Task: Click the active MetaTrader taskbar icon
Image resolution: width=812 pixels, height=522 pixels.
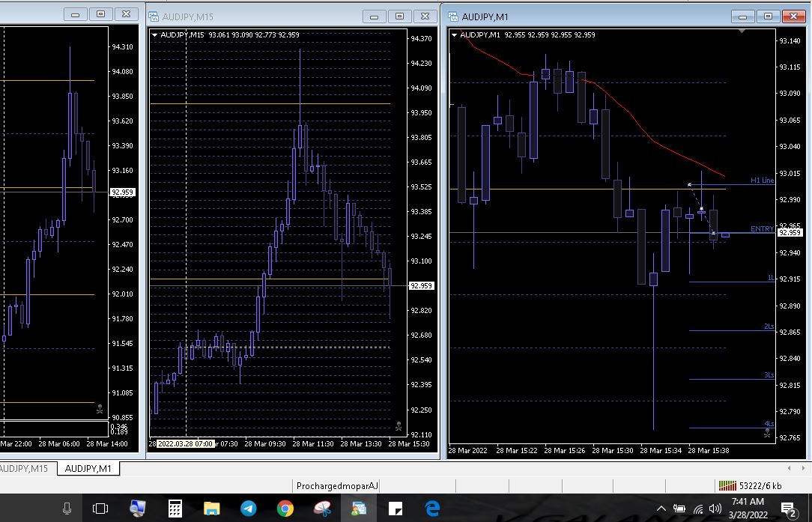Action: (358, 509)
